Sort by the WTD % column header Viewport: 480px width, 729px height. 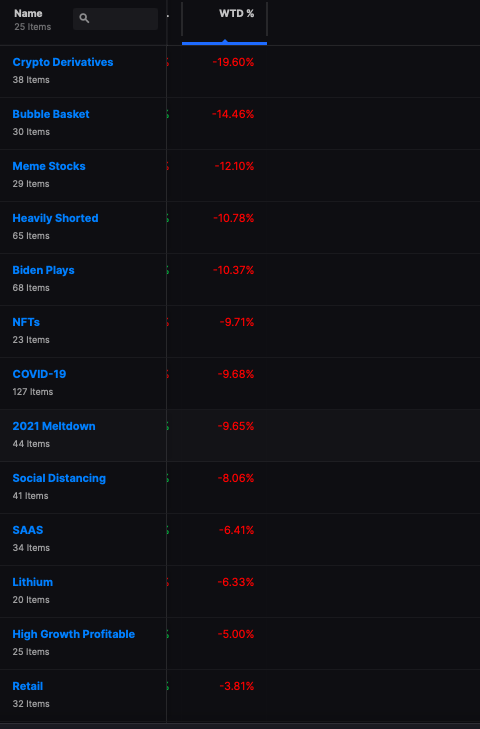pos(236,13)
